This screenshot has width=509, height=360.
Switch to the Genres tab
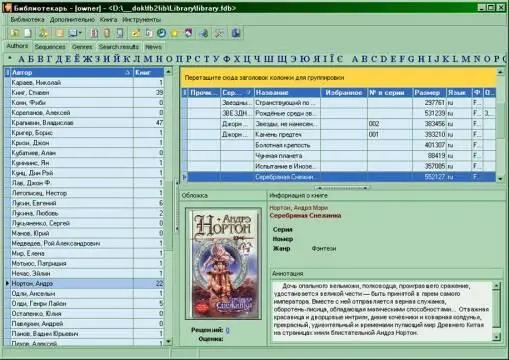point(82,47)
